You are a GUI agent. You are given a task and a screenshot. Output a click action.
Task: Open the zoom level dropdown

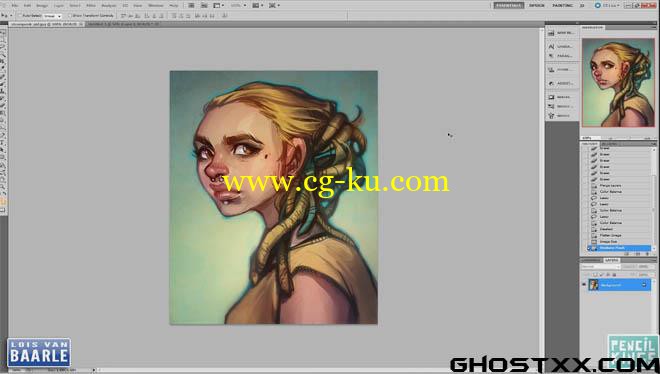tap(238, 5)
